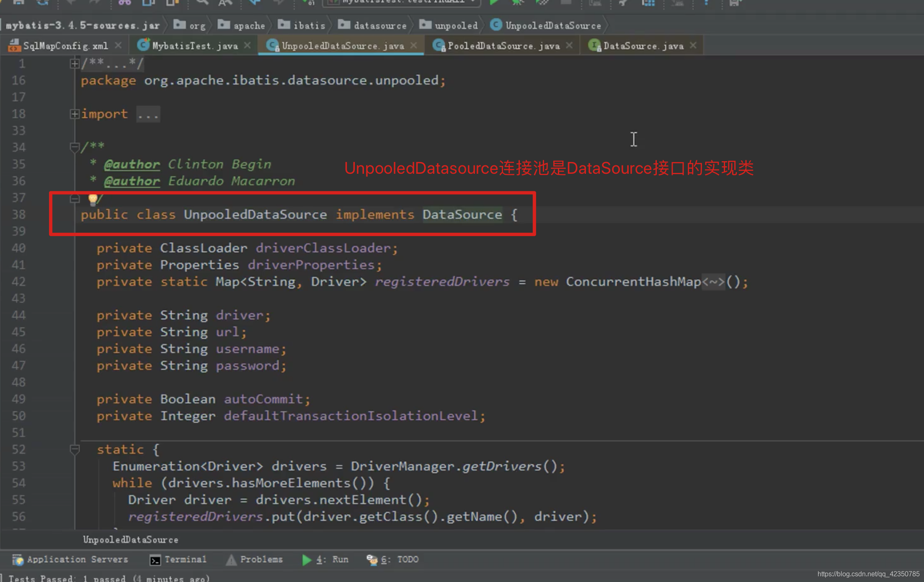The width and height of the screenshot is (924, 582).
Task: Close the PooledDataSource.java tab
Action: [569, 45]
